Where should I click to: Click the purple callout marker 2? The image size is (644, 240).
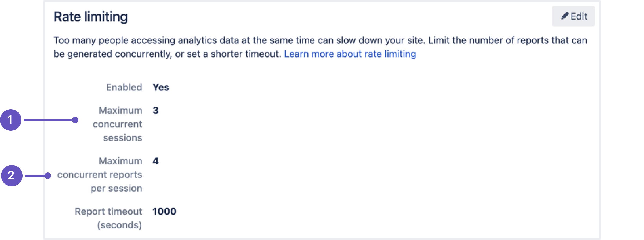12,176
